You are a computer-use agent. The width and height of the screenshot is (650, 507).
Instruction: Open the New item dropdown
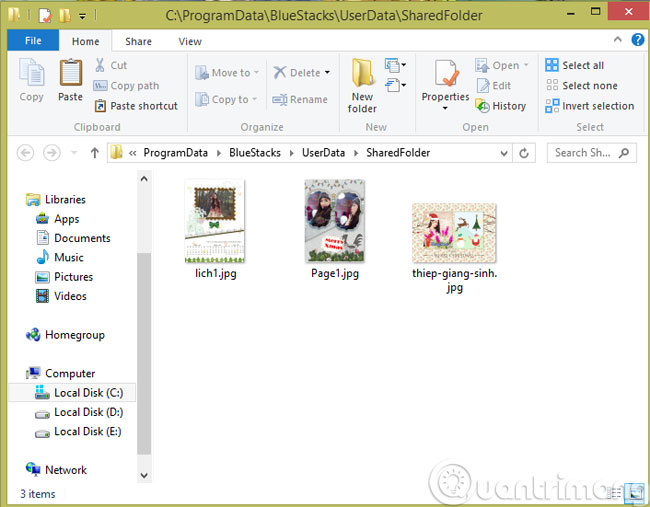pyautogui.click(x=395, y=65)
